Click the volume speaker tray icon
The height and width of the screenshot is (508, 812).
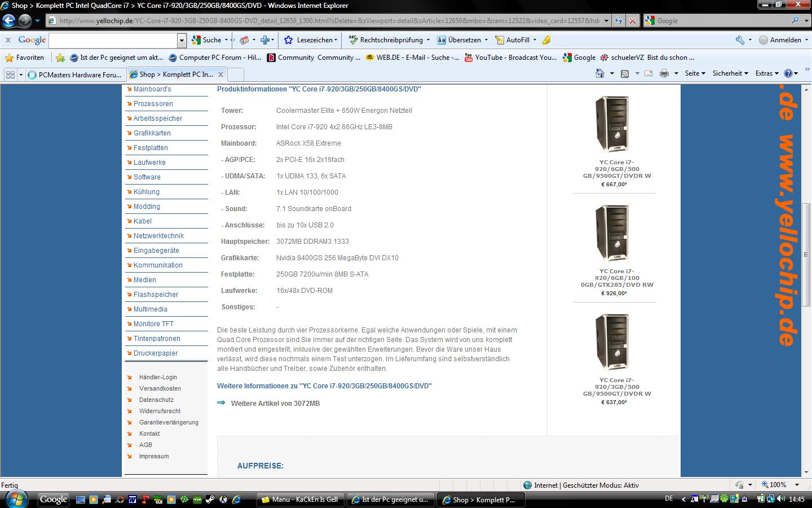click(781, 499)
